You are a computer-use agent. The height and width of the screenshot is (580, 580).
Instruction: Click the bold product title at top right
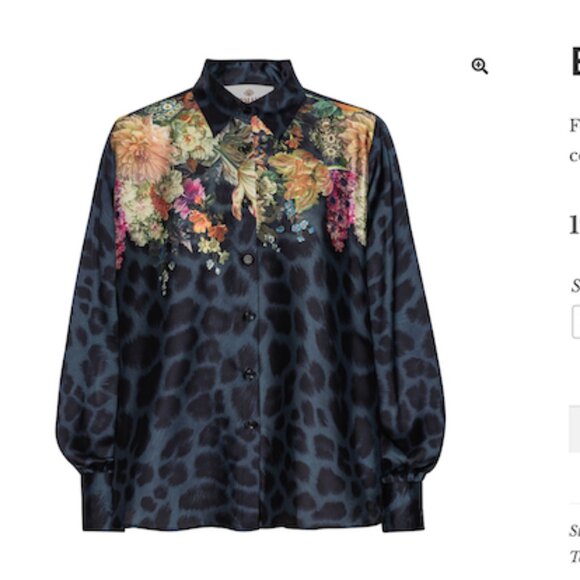pos(576,62)
